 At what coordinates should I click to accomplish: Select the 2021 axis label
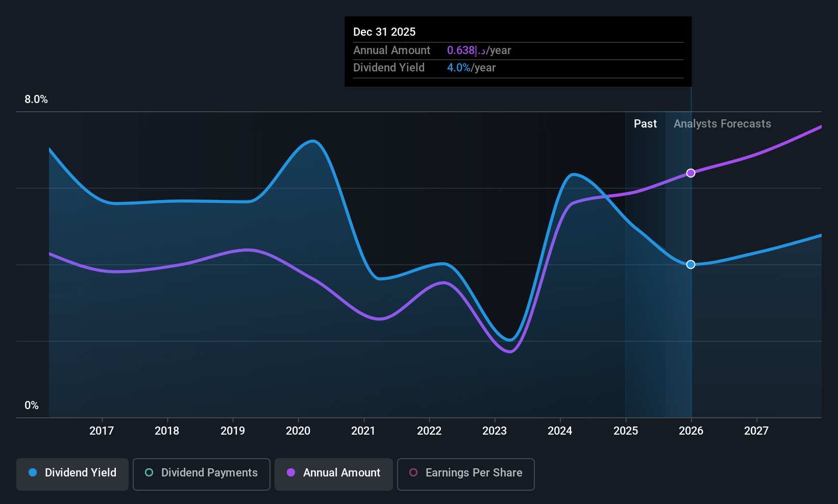pyautogui.click(x=363, y=431)
